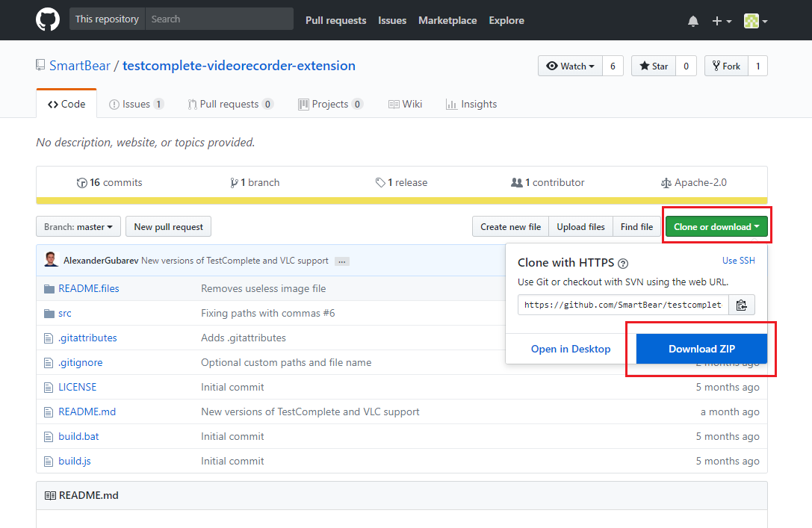Click the HTTPS help question icon

click(623, 264)
